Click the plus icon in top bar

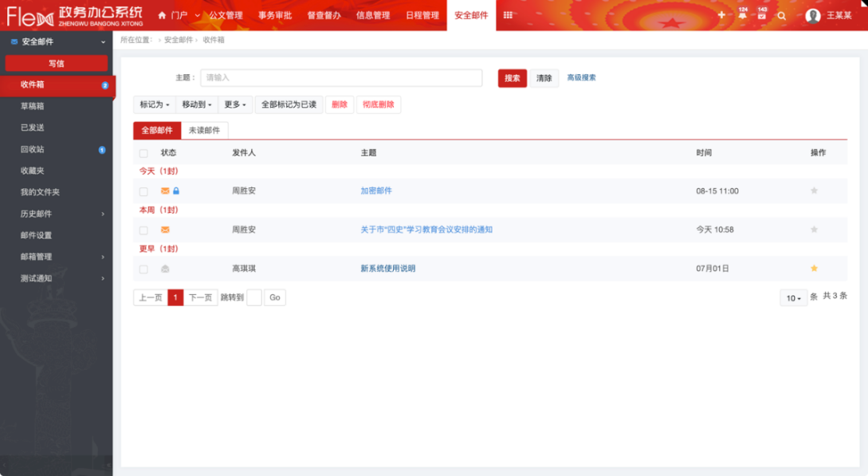click(721, 15)
